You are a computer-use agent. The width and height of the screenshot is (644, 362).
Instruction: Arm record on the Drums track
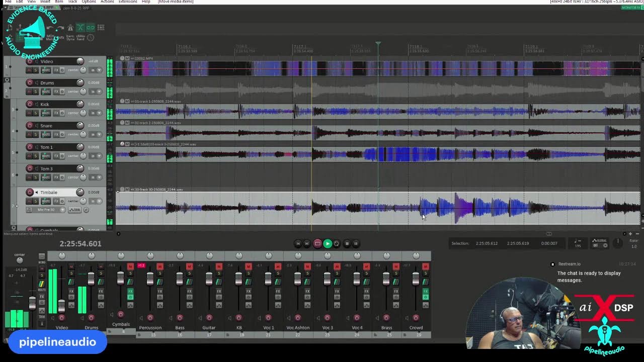[x=30, y=82]
